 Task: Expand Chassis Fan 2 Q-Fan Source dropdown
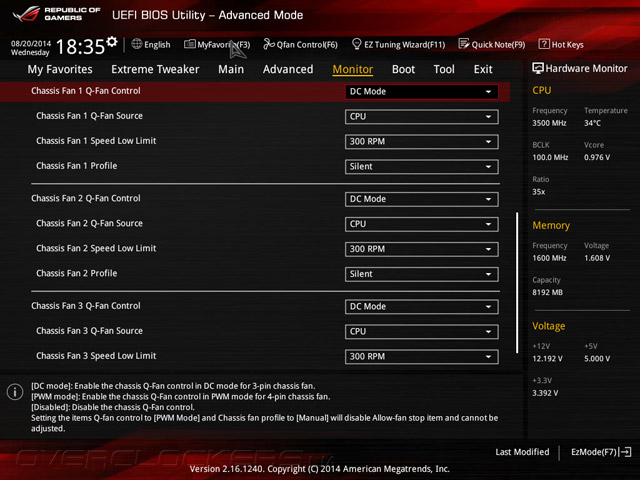pyautogui.click(x=422, y=224)
